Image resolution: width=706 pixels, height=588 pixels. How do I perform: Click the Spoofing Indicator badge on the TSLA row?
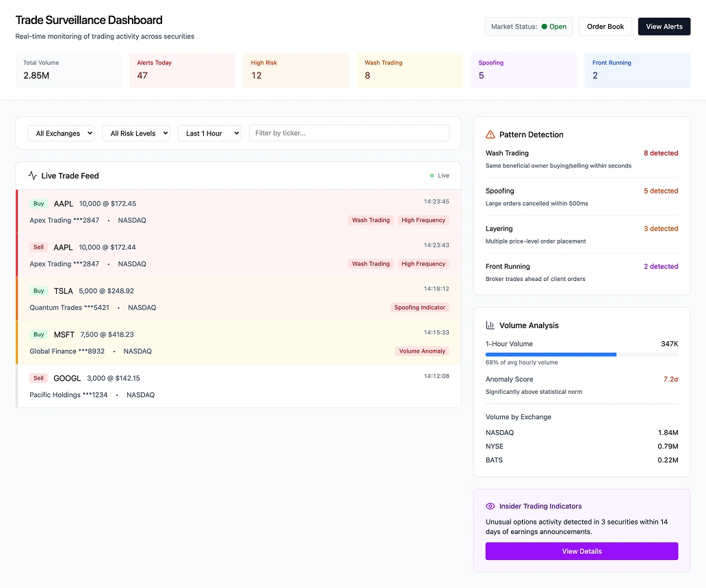[419, 308]
